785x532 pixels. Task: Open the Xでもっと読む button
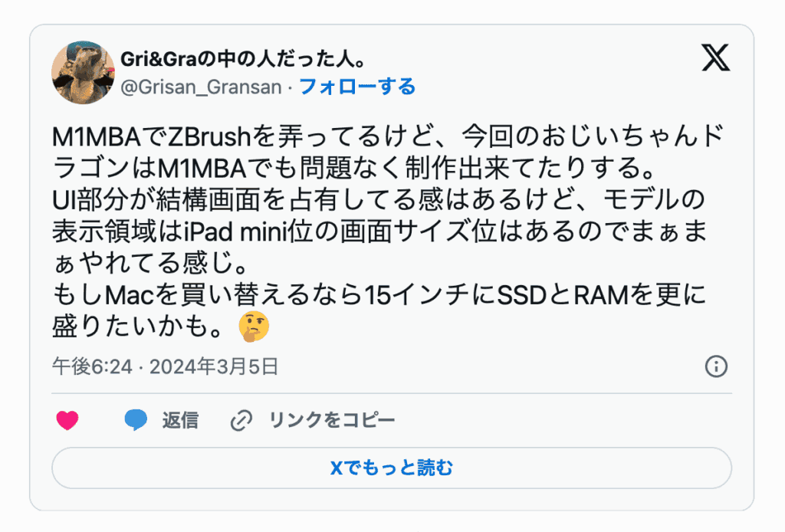click(392, 468)
